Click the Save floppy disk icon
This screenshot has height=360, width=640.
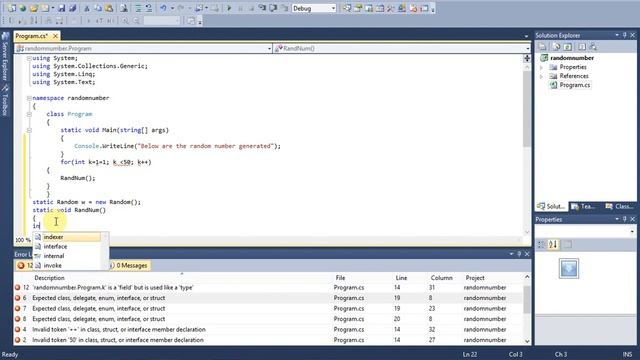pyautogui.click(x=62, y=8)
